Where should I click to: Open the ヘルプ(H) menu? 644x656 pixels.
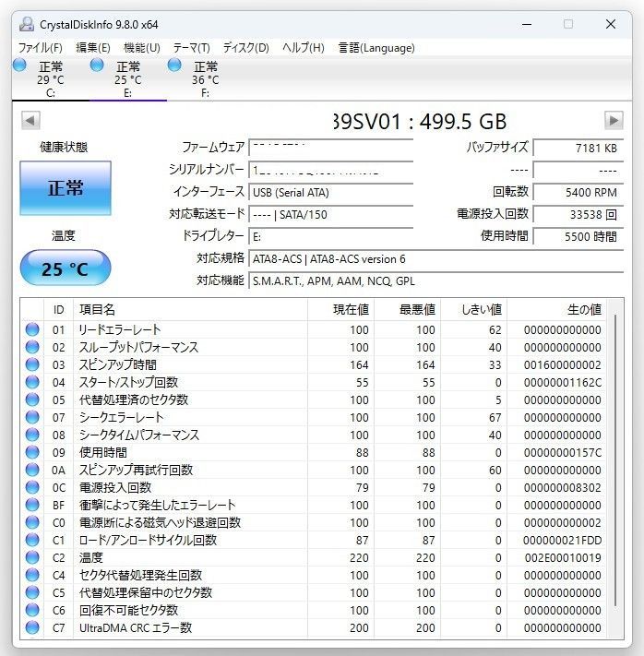pyautogui.click(x=304, y=48)
